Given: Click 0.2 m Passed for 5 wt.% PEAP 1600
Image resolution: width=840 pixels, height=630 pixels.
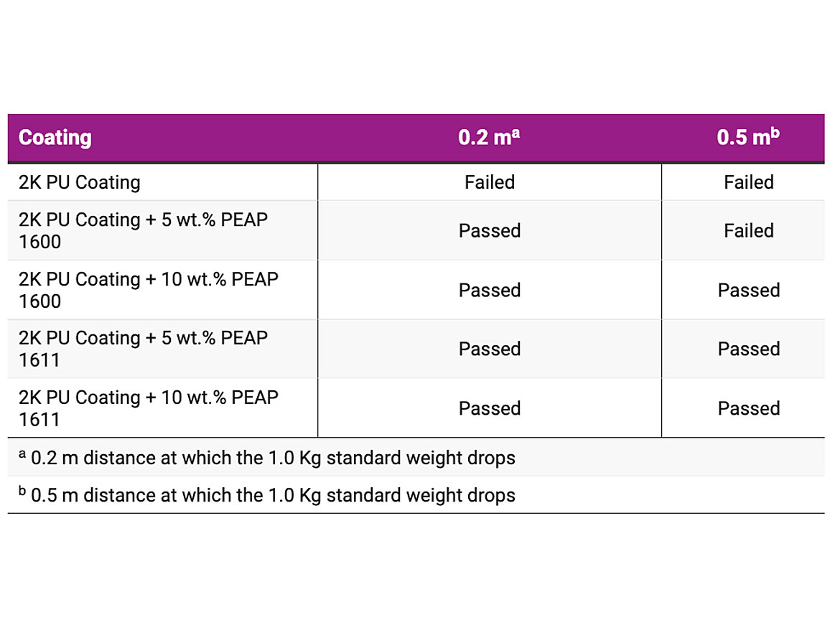Looking at the screenshot, I should click(x=490, y=230).
